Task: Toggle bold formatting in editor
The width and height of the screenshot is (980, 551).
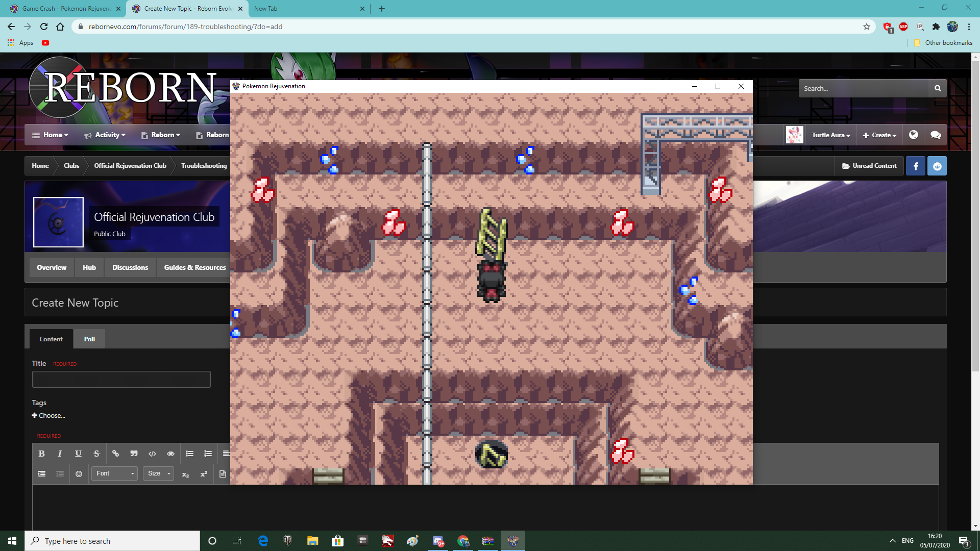Action: pyautogui.click(x=42, y=454)
